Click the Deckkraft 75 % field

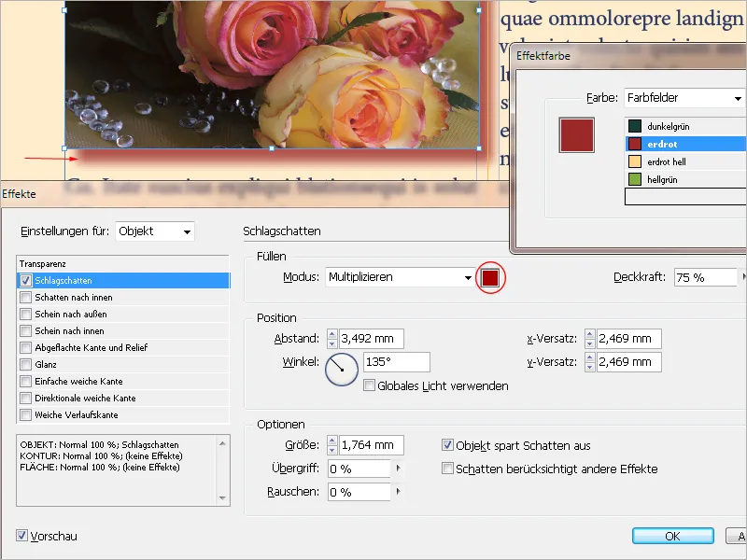tap(706, 277)
